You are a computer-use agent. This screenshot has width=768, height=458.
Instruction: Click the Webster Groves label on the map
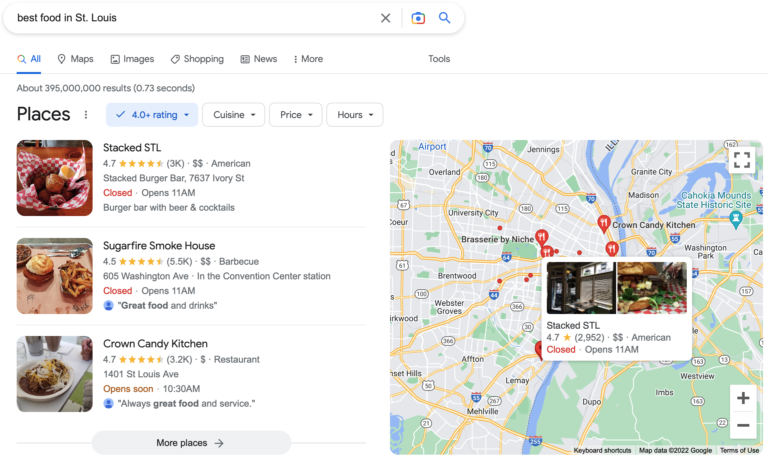tap(449, 307)
